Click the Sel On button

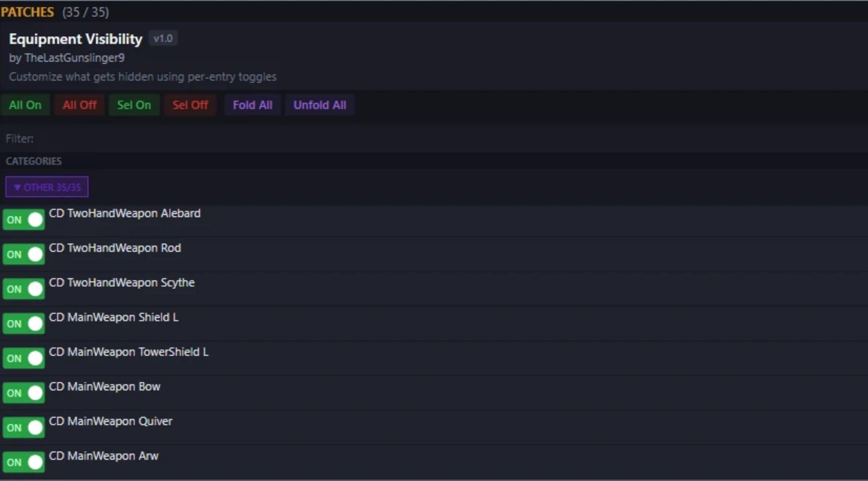click(134, 105)
